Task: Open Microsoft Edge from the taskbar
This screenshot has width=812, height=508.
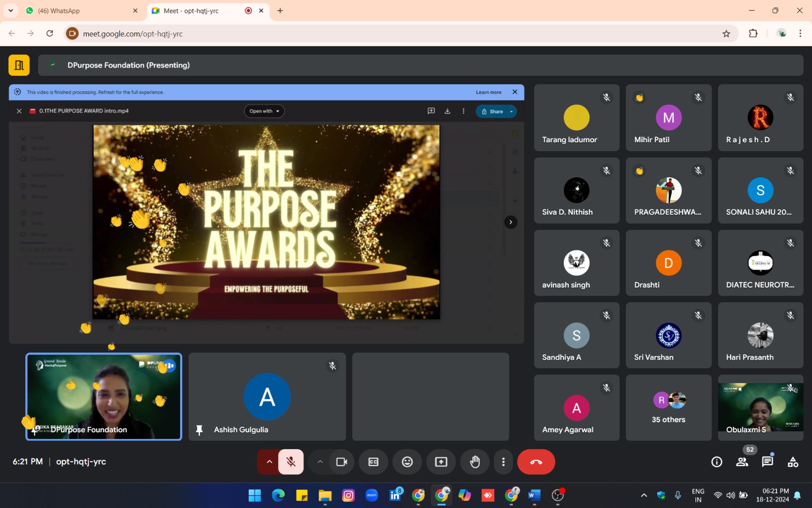Action: (x=278, y=495)
